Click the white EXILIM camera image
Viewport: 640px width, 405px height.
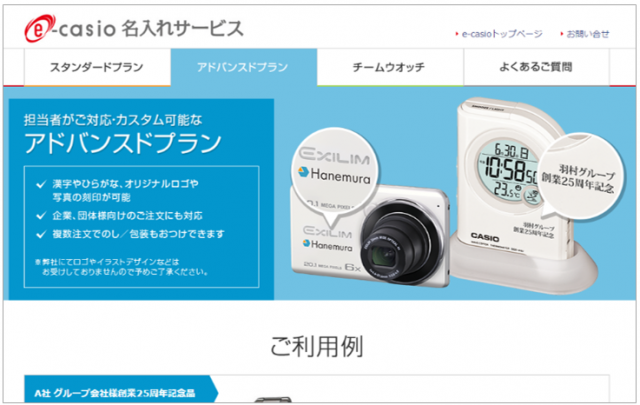coord(369,235)
